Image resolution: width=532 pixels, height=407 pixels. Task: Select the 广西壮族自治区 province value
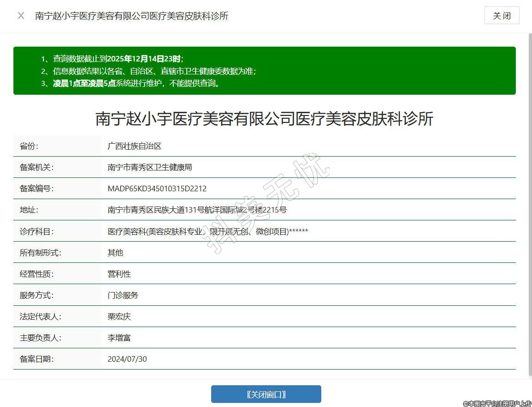(x=135, y=146)
